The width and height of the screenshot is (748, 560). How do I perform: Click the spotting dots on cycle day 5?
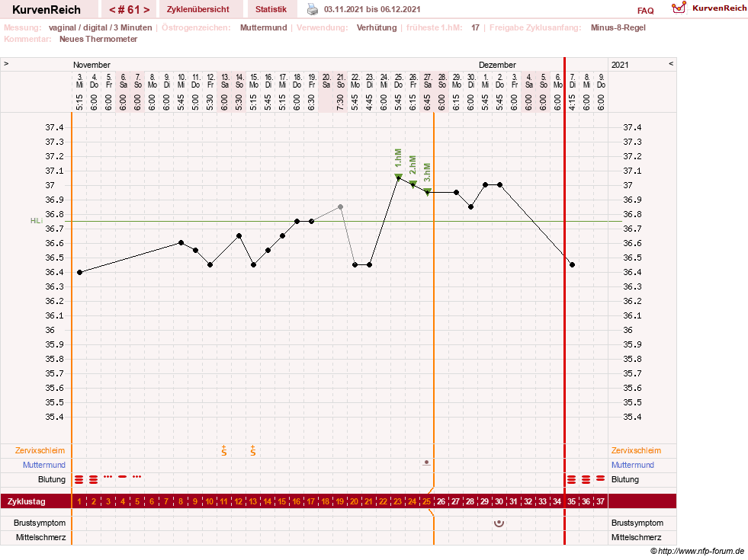[137, 477]
